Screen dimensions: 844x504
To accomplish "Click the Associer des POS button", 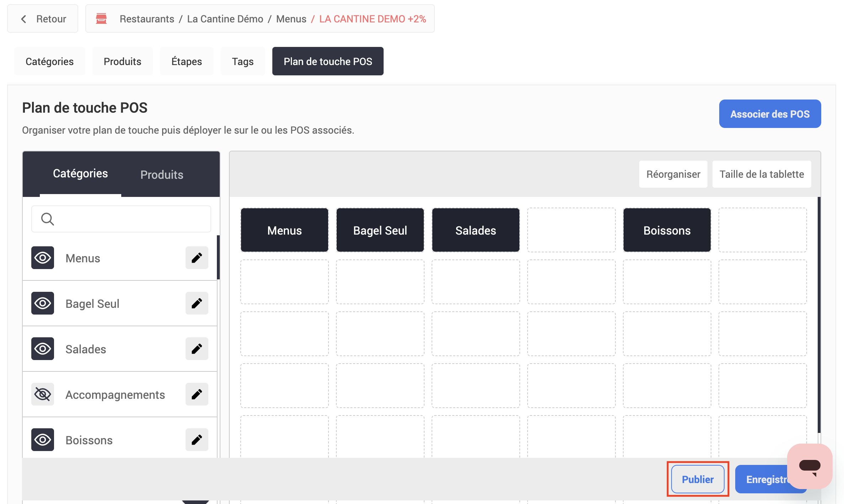I will pos(770,114).
